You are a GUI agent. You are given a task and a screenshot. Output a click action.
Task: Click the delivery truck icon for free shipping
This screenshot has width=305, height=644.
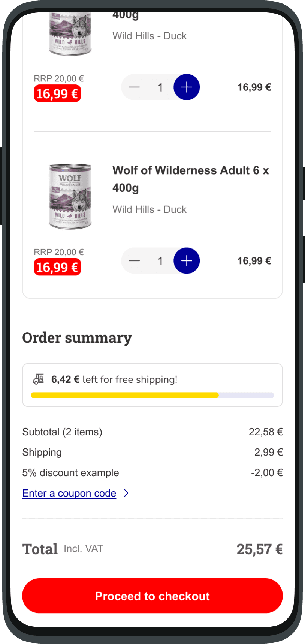[x=38, y=379]
